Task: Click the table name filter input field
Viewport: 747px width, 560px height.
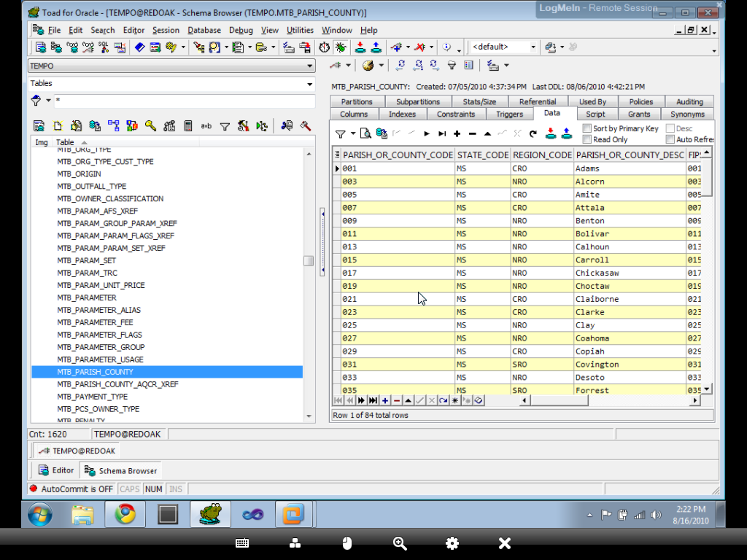Action: pyautogui.click(x=184, y=101)
